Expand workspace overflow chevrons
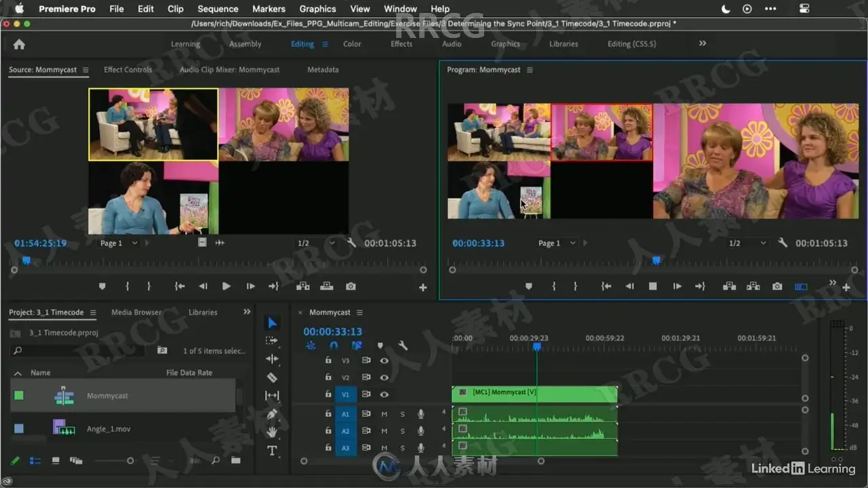868x488 pixels. [703, 43]
